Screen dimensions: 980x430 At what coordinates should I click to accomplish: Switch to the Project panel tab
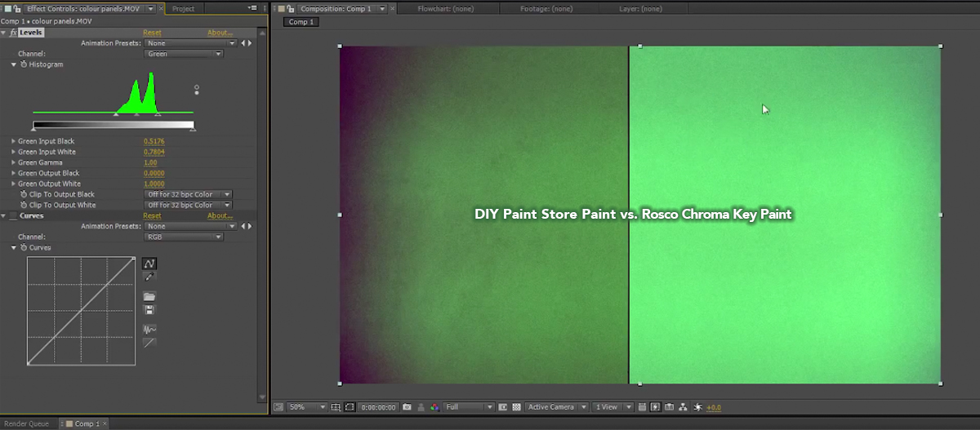[184, 8]
